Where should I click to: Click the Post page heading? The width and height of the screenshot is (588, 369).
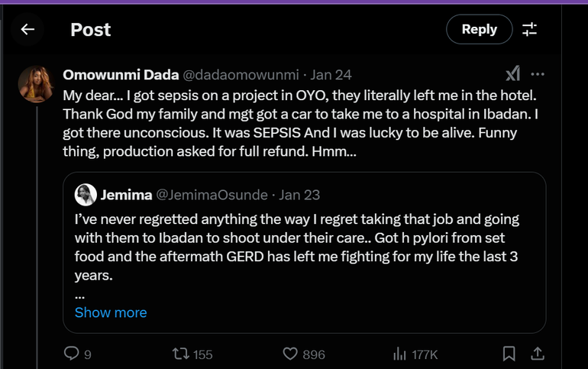pos(91,30)
